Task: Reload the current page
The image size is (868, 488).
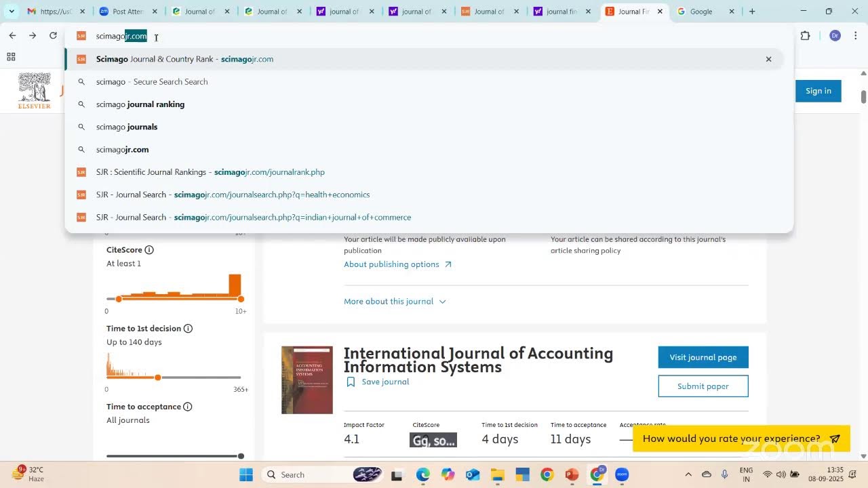Action: tap(53, 35)
